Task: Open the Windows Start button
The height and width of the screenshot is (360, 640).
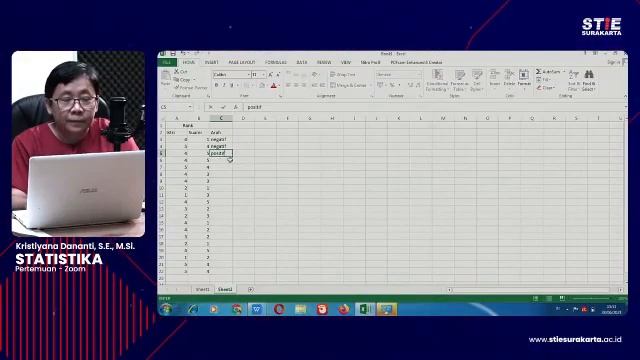Action: (166, 309)
